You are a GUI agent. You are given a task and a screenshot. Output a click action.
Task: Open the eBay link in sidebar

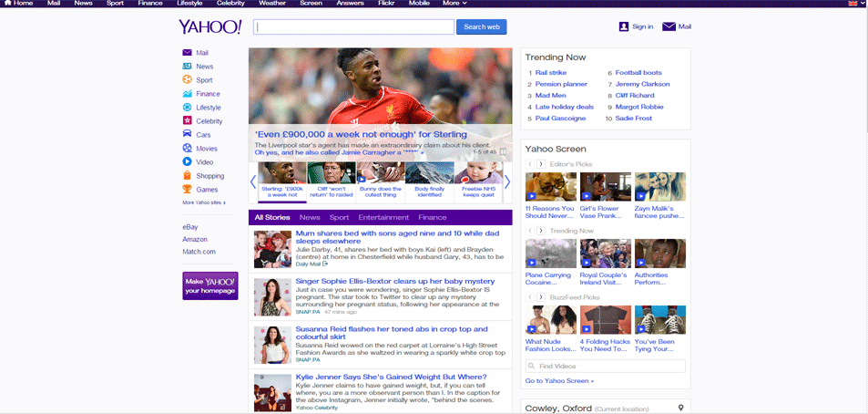[x=189, y=227]
